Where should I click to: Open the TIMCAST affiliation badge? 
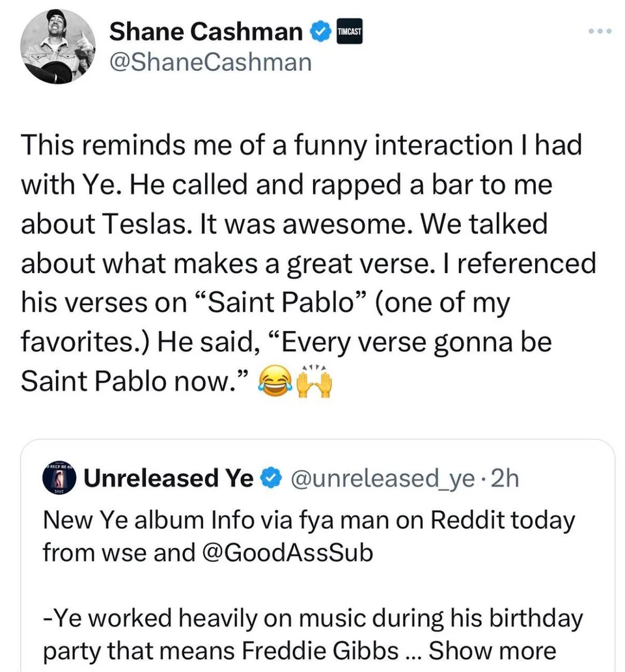coord(348,31)
